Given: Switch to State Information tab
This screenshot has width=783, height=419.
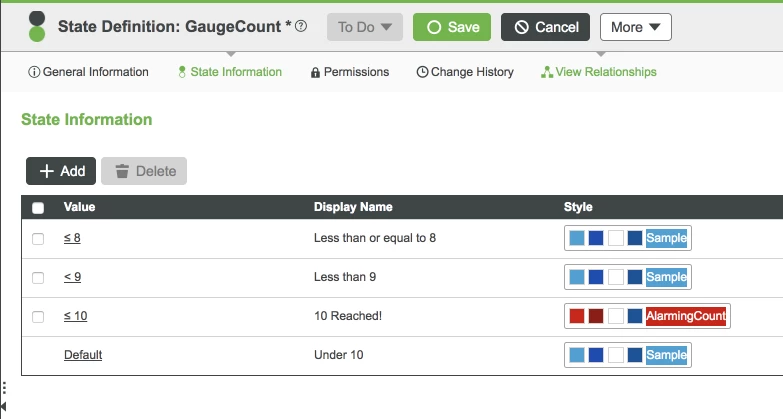Looking at the screenshot, I should 230,72.
